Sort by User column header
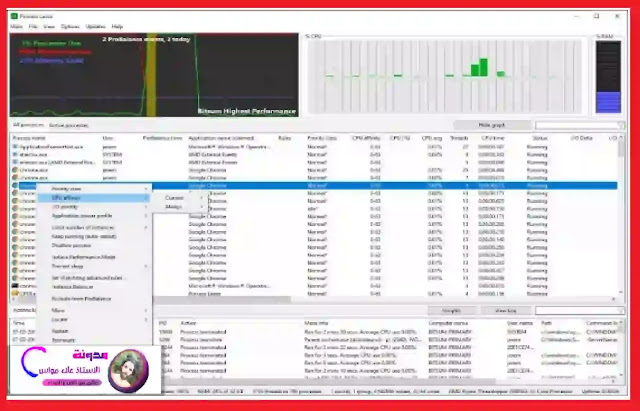This screenshot has height=411, width=640. (x=108, y=138)
